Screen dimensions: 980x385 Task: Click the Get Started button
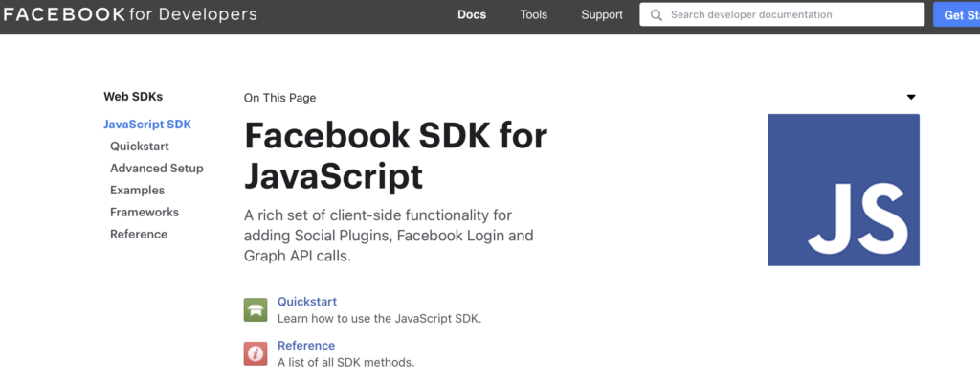tap(957, 15)
